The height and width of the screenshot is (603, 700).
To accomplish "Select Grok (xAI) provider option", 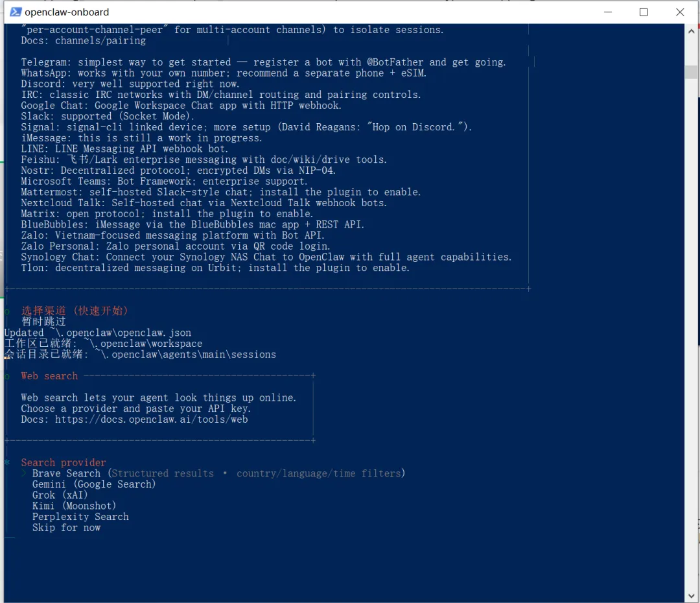I will click(x=60, y=495).
